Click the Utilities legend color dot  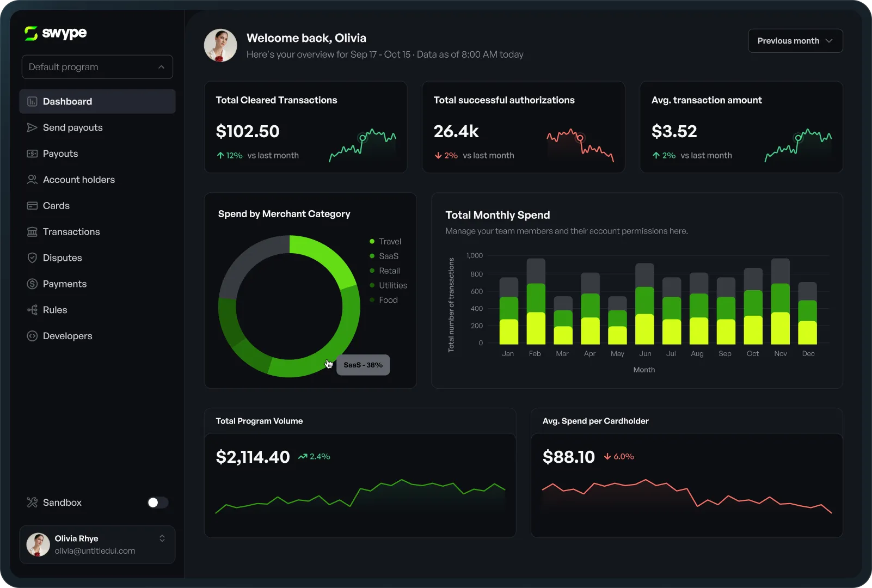(x=372, y=285)
